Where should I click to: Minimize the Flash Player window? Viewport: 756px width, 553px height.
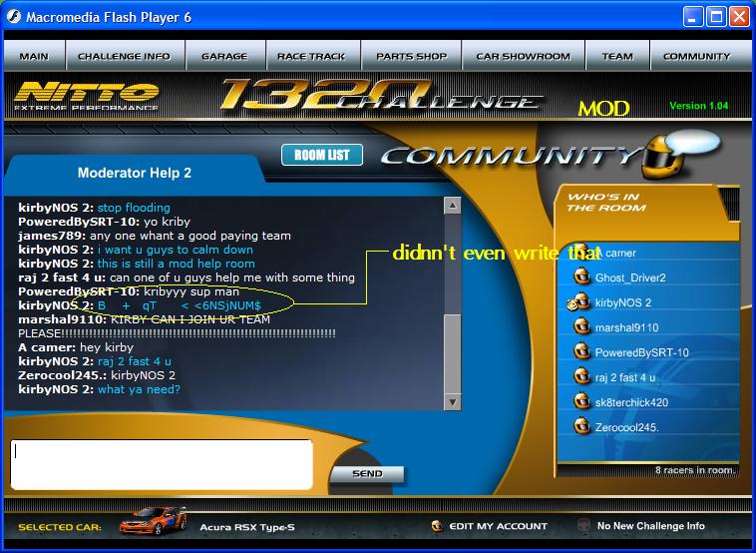pos(693,17)
